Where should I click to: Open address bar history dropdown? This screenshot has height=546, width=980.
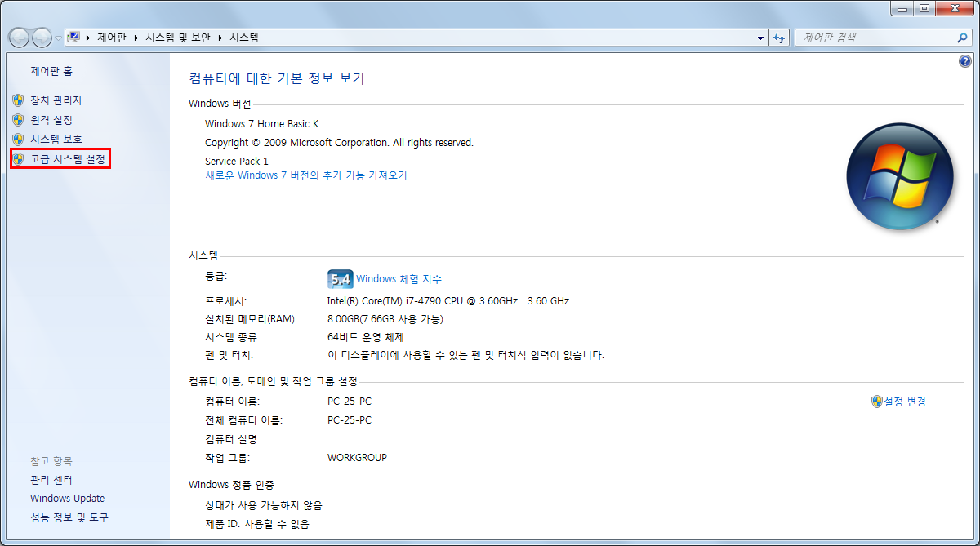click(x=761, y=38)
